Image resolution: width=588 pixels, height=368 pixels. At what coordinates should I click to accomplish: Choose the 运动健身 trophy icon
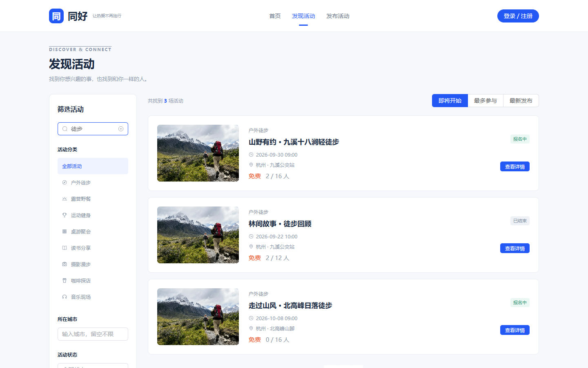[65, 215]
